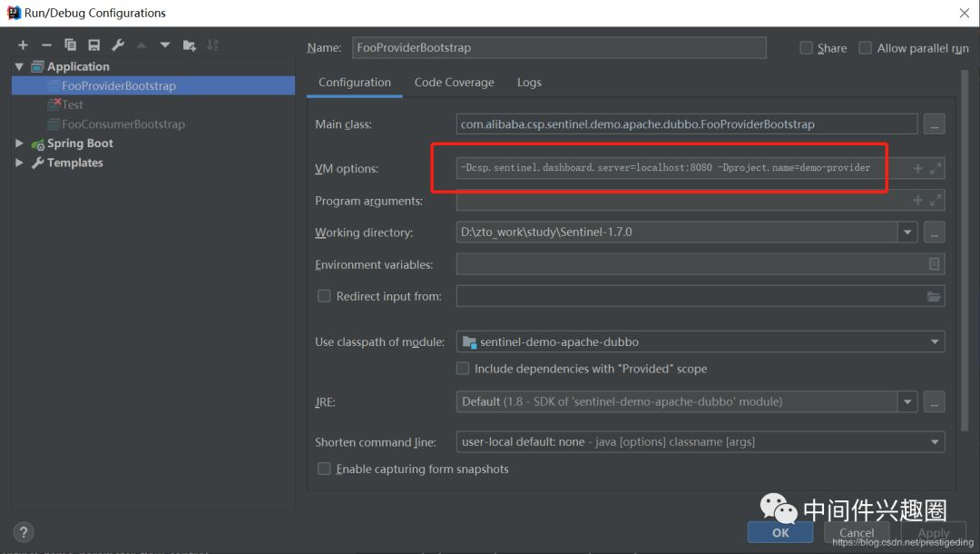Image resolution: width=980 pixels, height=554 pixels.
Task: Click into the Main class field
Action: click(686, 124)
